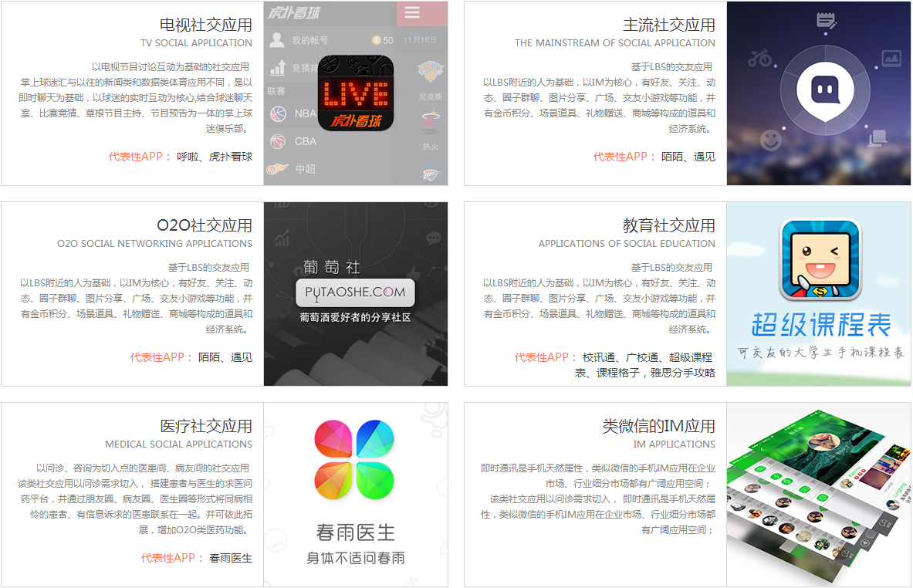The image size is (913, 588).
Task: Open the 电视社交应用 heading
Action: (x=205, y=25)
